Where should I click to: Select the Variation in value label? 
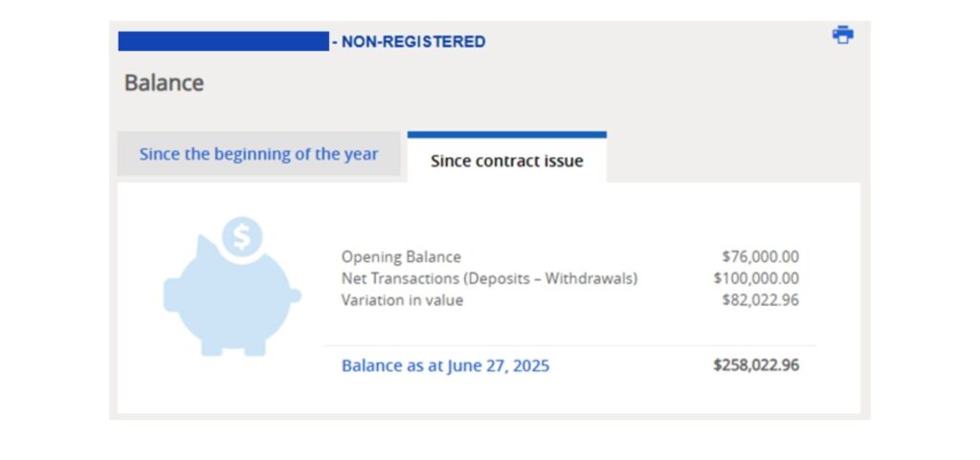pyautogui.click(x=402, y=300)
